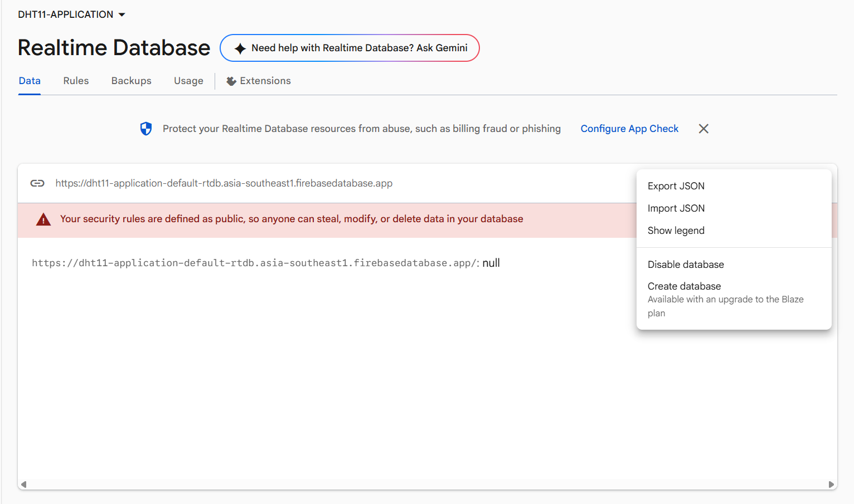Screen dimensions: 859x504
Task: Open the Backups tab
Action: click(131, 81)
